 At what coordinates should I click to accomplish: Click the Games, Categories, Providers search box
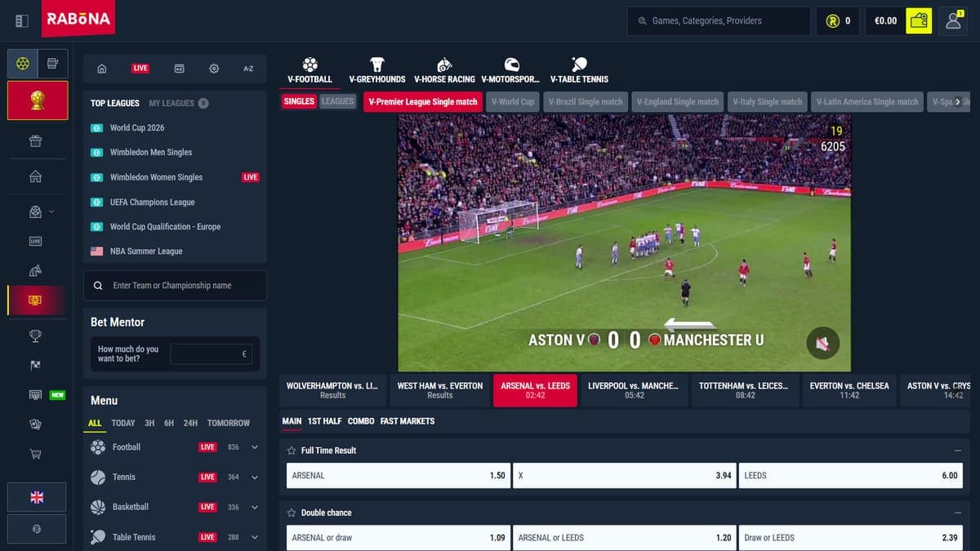click(719, 20)
